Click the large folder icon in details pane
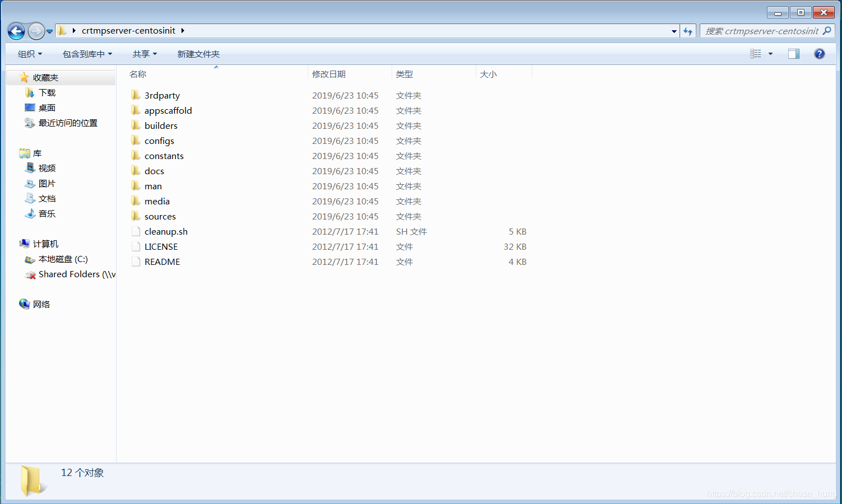The width and height of the screenshot is (842, 504). pos(32,480)
